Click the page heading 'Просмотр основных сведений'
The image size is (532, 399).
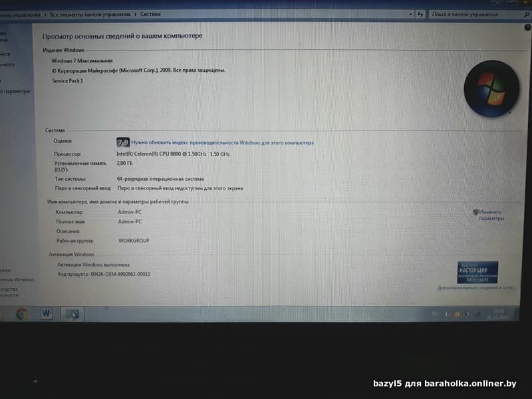pos(122,36)
